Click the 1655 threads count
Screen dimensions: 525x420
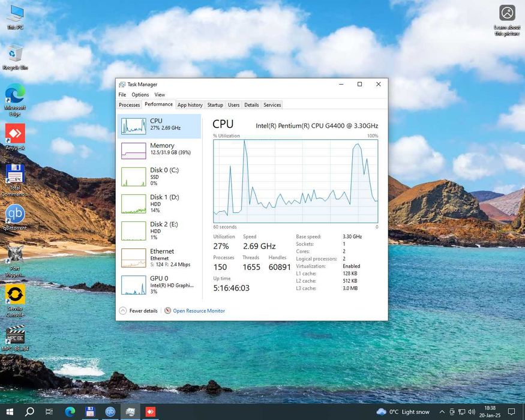tap(251, 267)
